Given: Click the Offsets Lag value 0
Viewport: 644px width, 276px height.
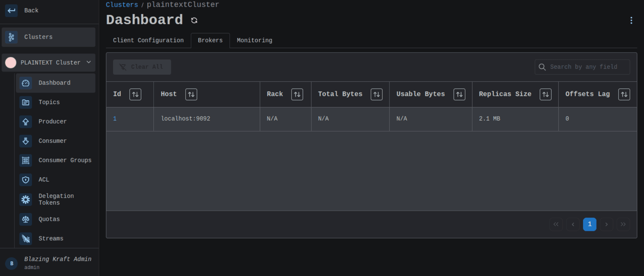Looking at the screenshot, I should (567, 118).
